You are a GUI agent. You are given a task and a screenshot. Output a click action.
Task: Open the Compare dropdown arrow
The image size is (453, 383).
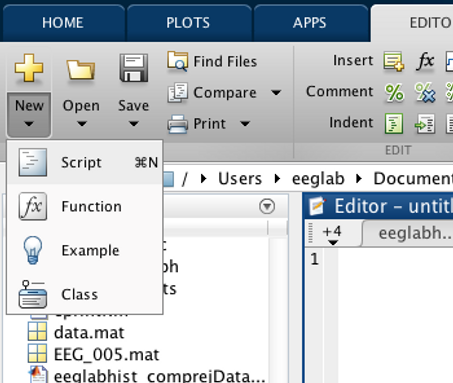(x=276, y=92)
